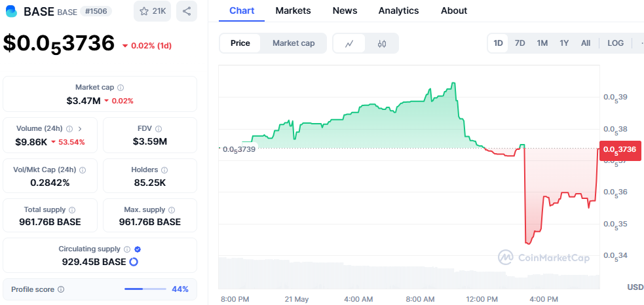Click the $9.86K volume value
Screen dimensions: 644x305
point(31,143)
